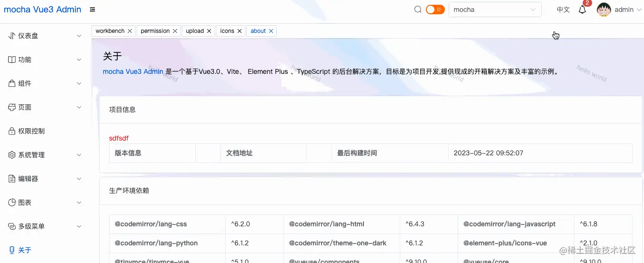Switch to the permission tab
This screenshot has height=263, width=644.
tap(155, 31)
